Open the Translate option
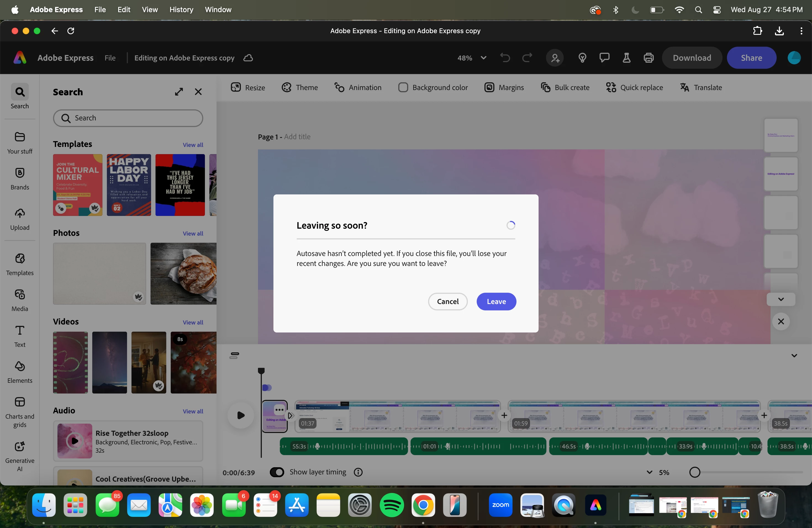The height and width of the screenshot is (528, 812). click(x=701, y=88)
